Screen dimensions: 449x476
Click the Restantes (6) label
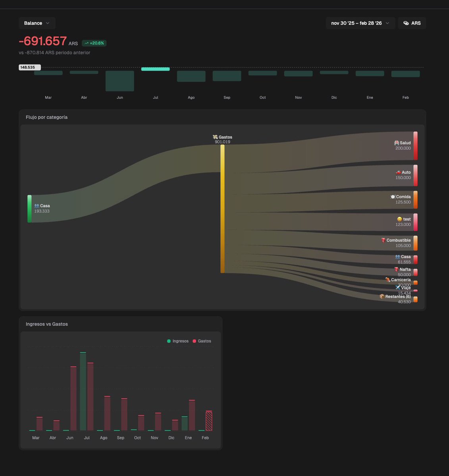click(x=398, y=296)
